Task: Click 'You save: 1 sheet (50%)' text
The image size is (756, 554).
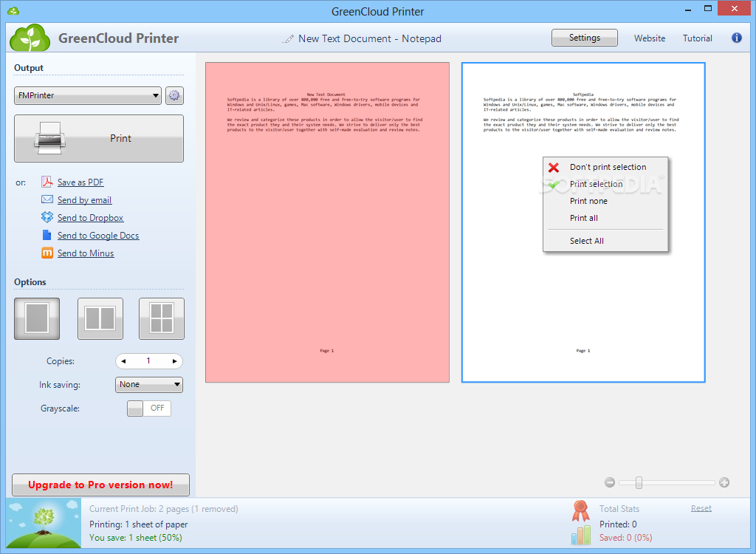Action: point(136,538)
